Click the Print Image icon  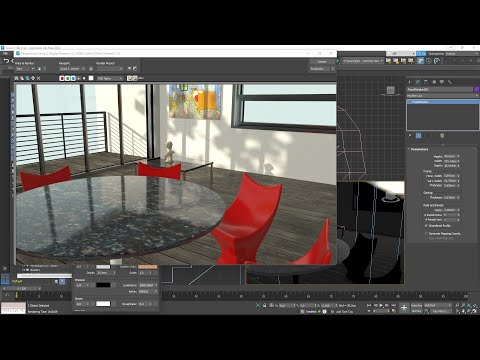click(x=33, y=78)
